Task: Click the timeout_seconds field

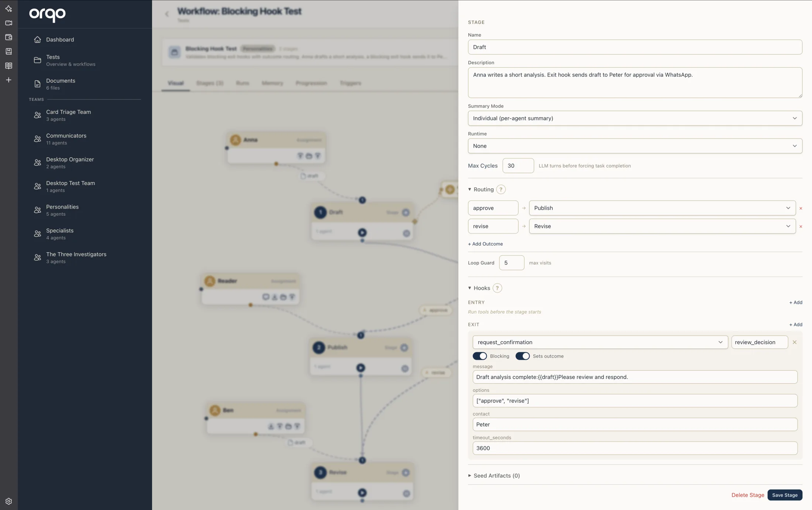Action: point(635,448)
